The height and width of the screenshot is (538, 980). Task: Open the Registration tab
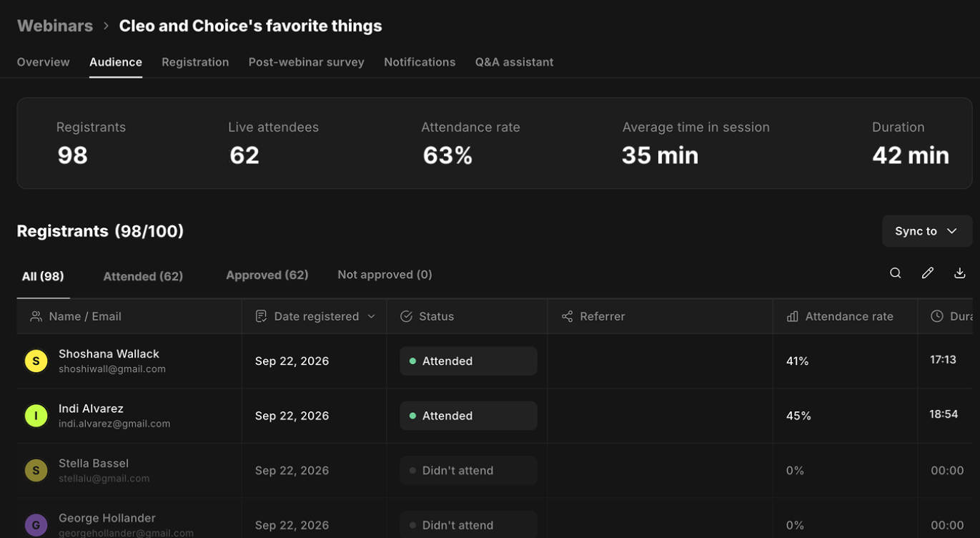[x=195, y=62]
